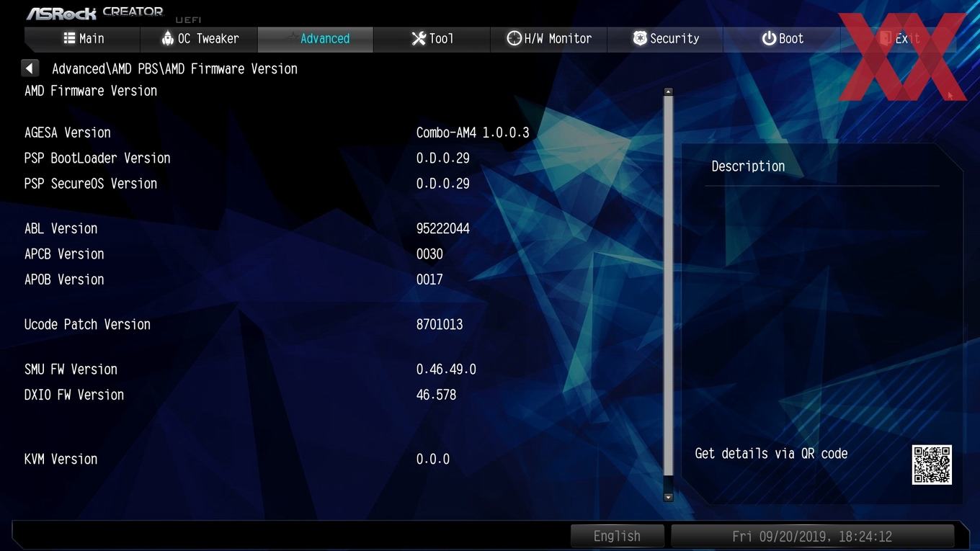Switch to OC Tweaker tab
980x551 pixels.
[x=200, y=39]
